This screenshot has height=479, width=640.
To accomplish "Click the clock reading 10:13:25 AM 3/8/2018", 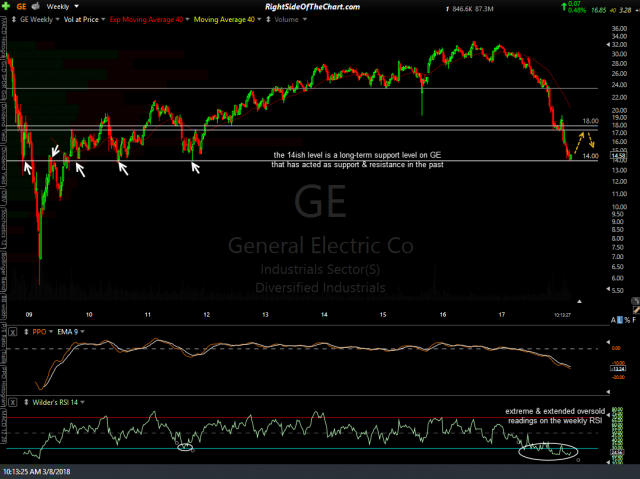I will 37,472.
